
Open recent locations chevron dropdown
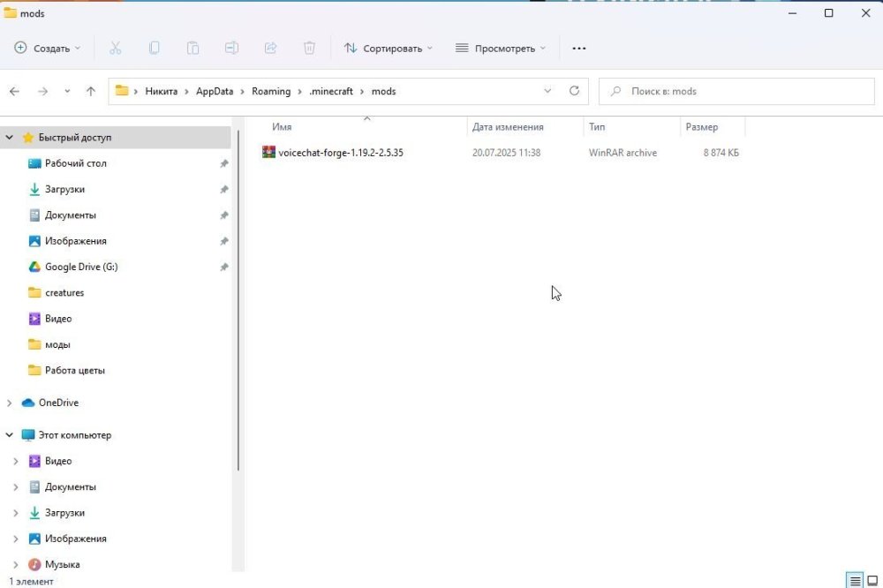(x=67, y=91)
